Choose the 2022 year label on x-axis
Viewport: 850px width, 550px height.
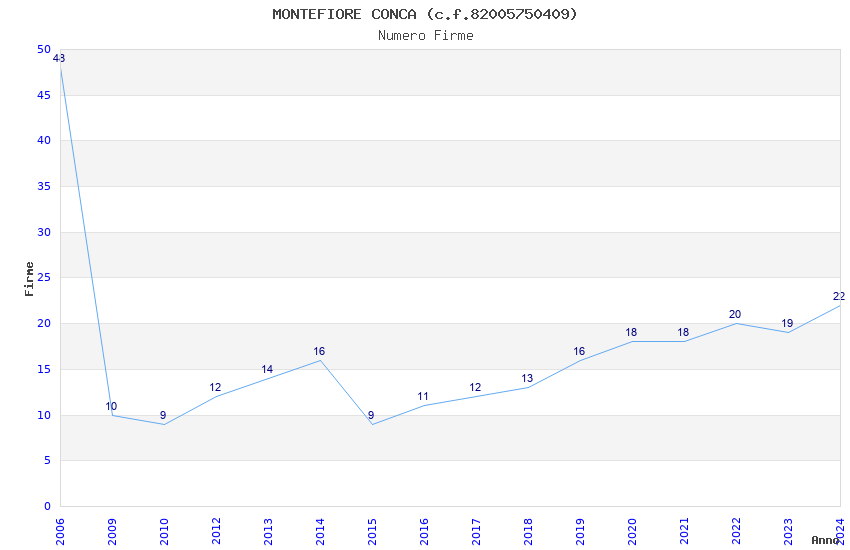(x=736, y=532)
